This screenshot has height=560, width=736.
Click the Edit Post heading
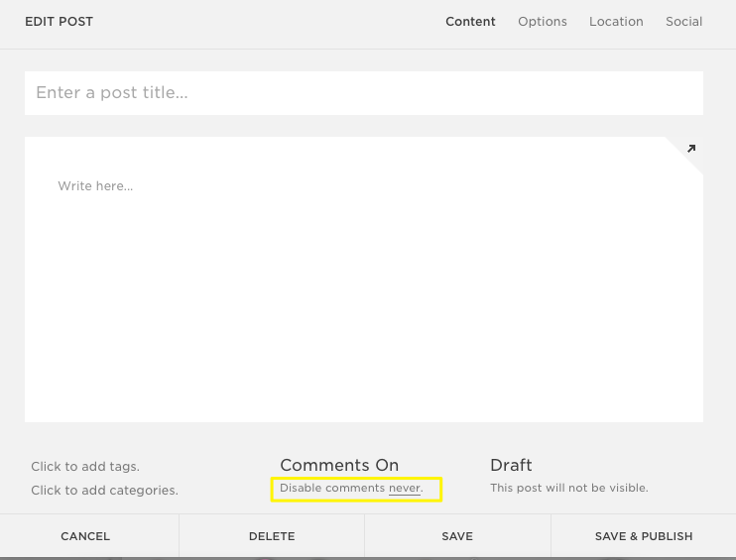pyautogui.click(x=60, y=22)
